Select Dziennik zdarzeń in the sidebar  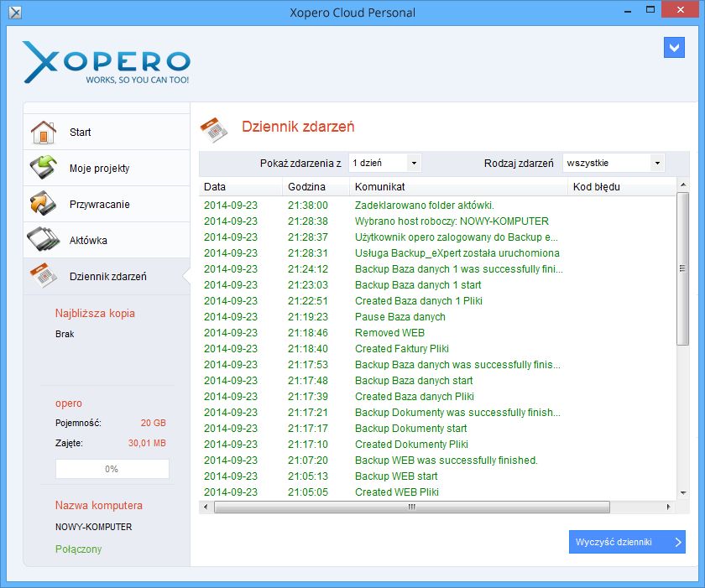coord(107,276)
